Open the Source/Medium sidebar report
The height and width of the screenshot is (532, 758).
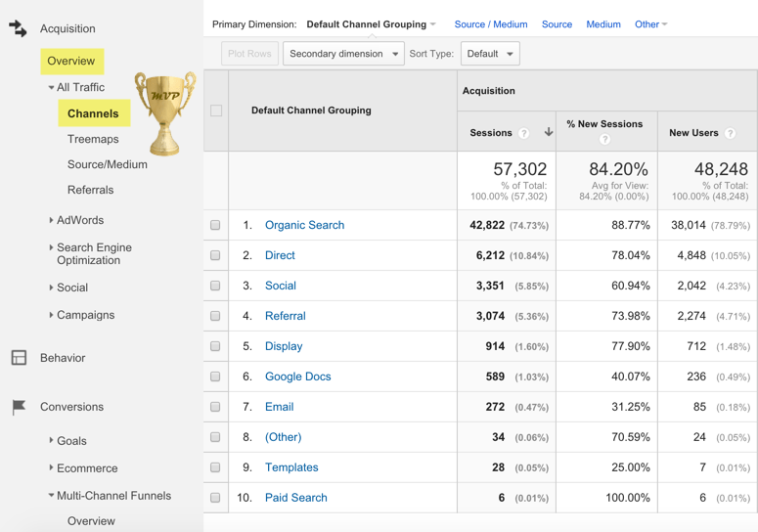(108, 164)
